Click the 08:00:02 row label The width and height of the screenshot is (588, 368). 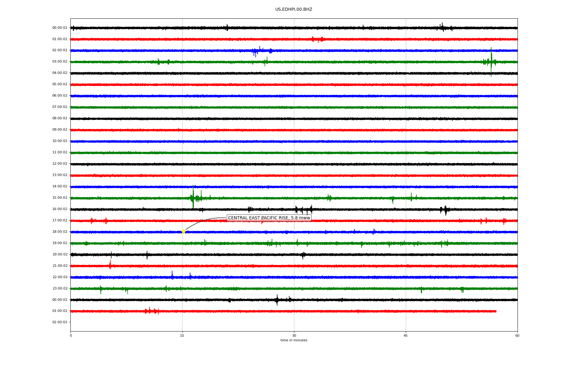(x=60, y=118)
